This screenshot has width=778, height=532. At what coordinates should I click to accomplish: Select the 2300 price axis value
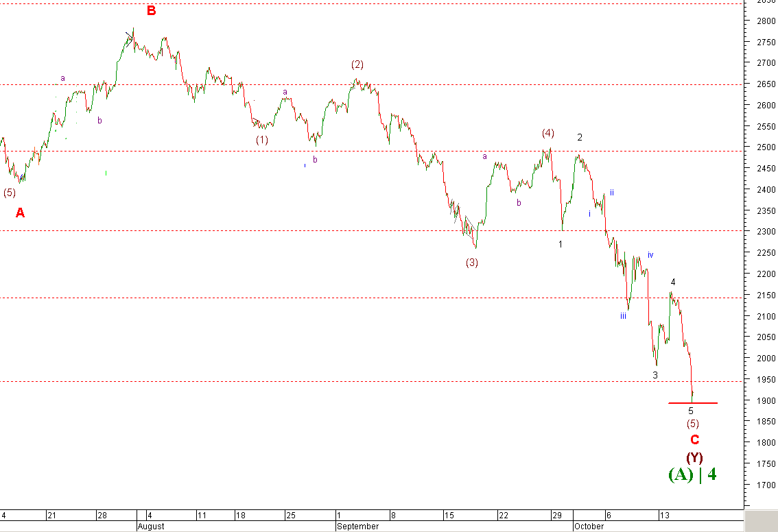(766, 232)
